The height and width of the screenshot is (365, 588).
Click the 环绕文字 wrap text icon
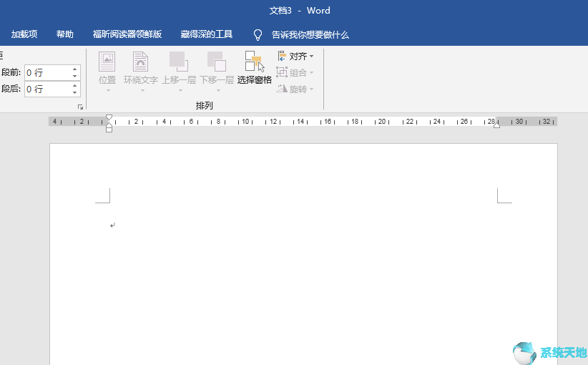tap(141, 62)
